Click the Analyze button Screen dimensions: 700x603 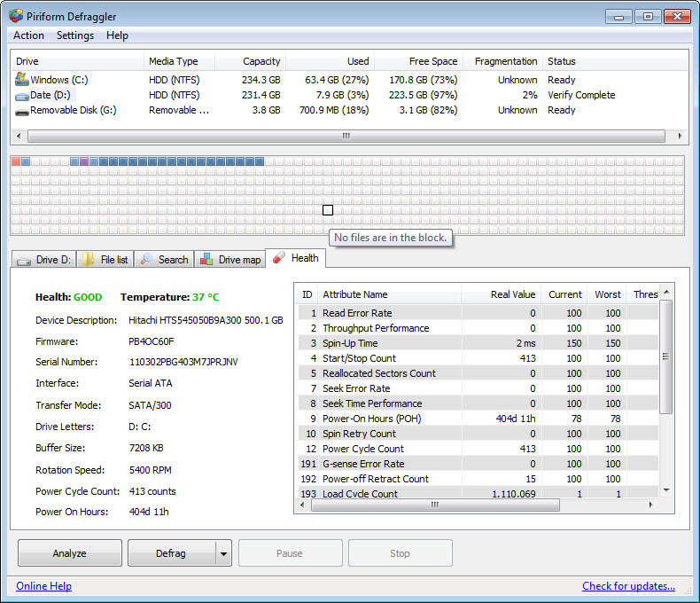click(x=70, y=553)
